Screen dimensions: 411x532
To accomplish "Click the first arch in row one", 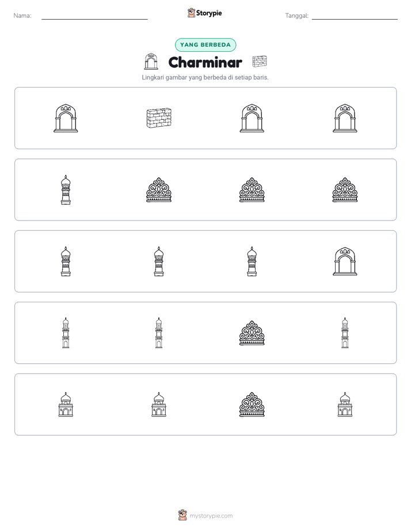I will tap(66, 118).
